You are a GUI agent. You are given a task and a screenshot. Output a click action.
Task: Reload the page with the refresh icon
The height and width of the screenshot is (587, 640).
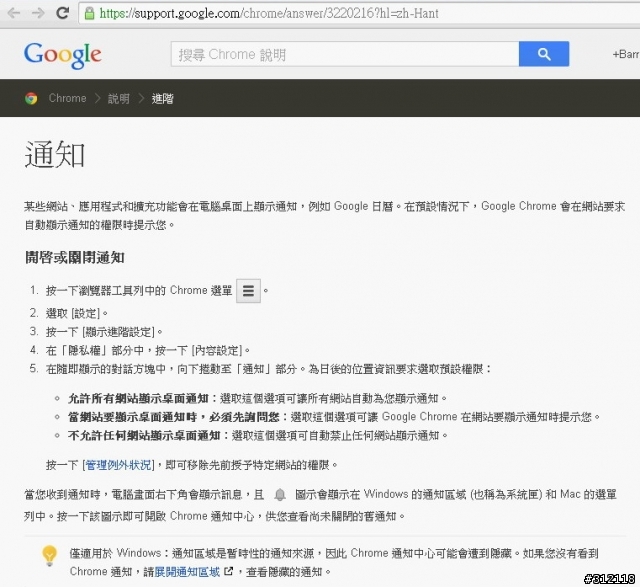coord(62,13)
